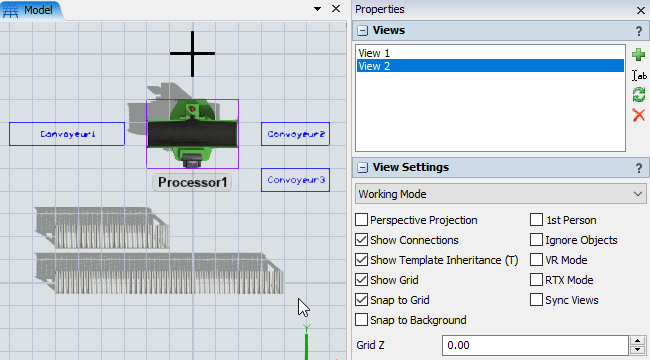650x360 pixels.
Task: Click the Grid Z input field
Action: pyautogui.click(x=535, y=345)
